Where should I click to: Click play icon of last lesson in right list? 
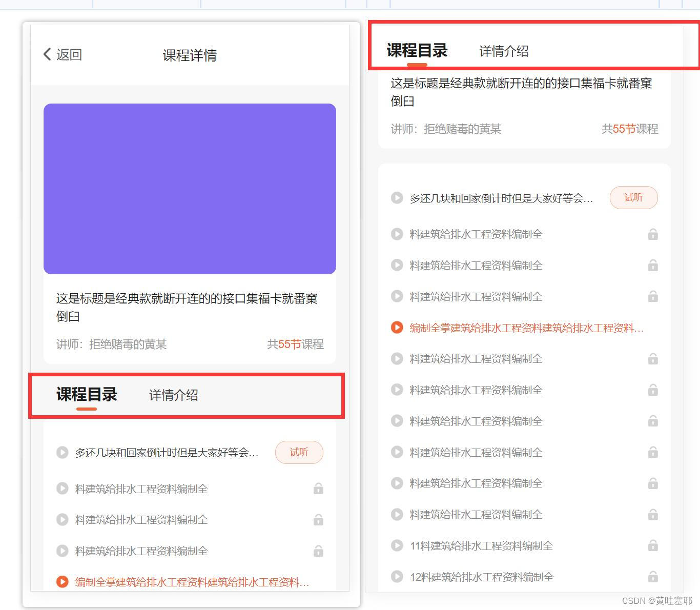397,577
